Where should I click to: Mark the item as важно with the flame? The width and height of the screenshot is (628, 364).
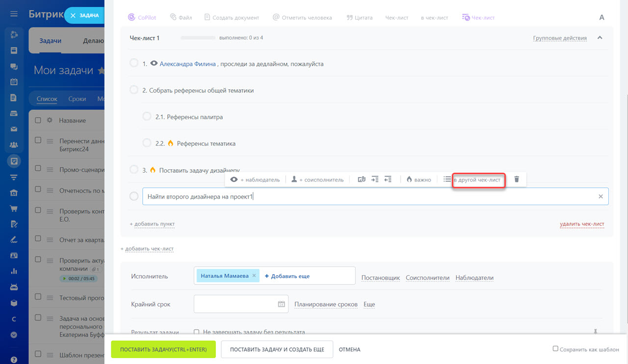pyautogui.click(x=419, y=180)
